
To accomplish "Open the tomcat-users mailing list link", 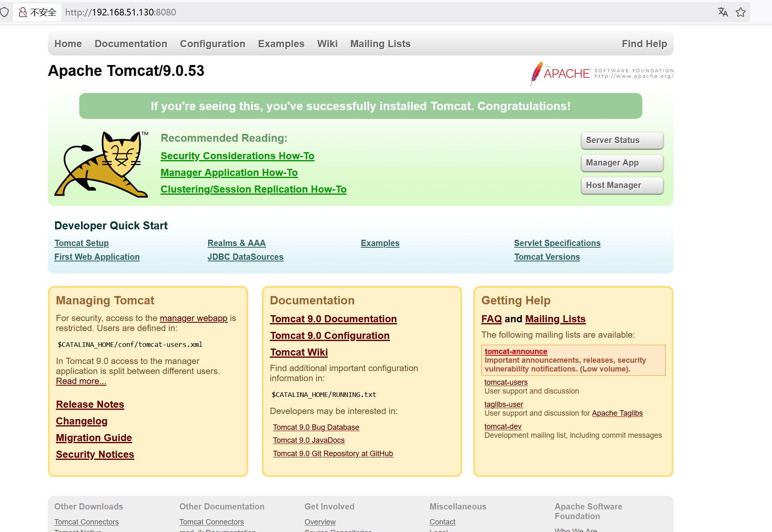I will [506, 382].
